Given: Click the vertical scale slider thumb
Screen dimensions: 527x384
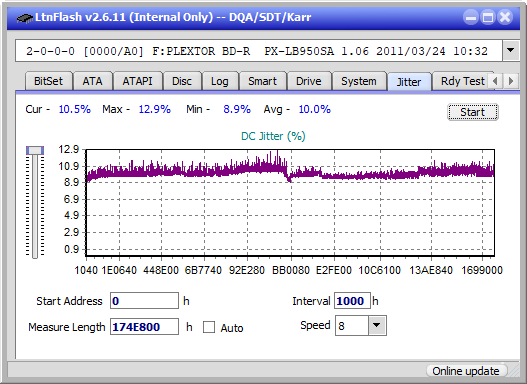Looking at the screenshot, I should coord(35,150).
